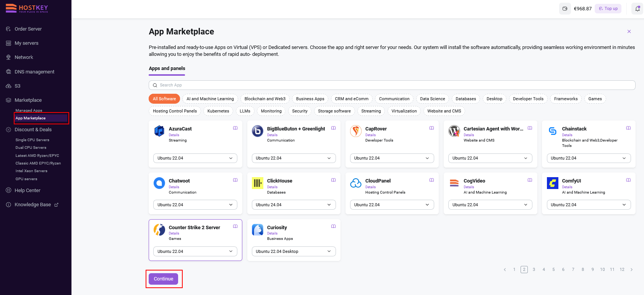Image resolution: width=644 pixels, height=295 pixels.
Task: Click the Continue button
Action: (x=164, y=279)
